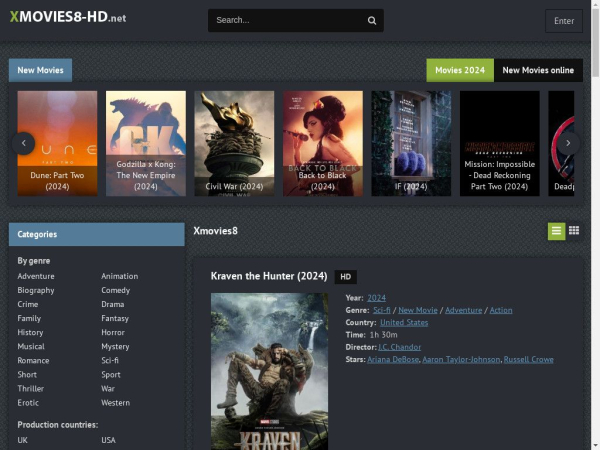Switch to list view layout
This screenshot has height=450, width=600.
coord(556,231)
